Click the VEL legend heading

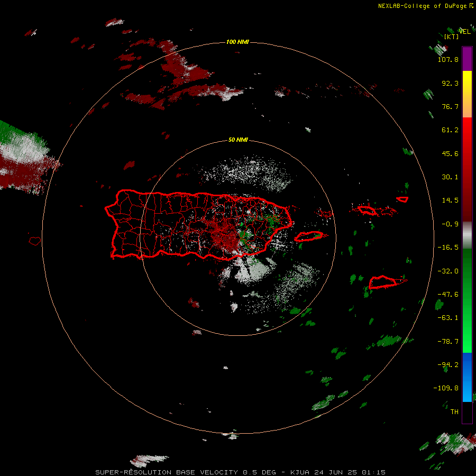pyautogui.click(x=464, y=31)
